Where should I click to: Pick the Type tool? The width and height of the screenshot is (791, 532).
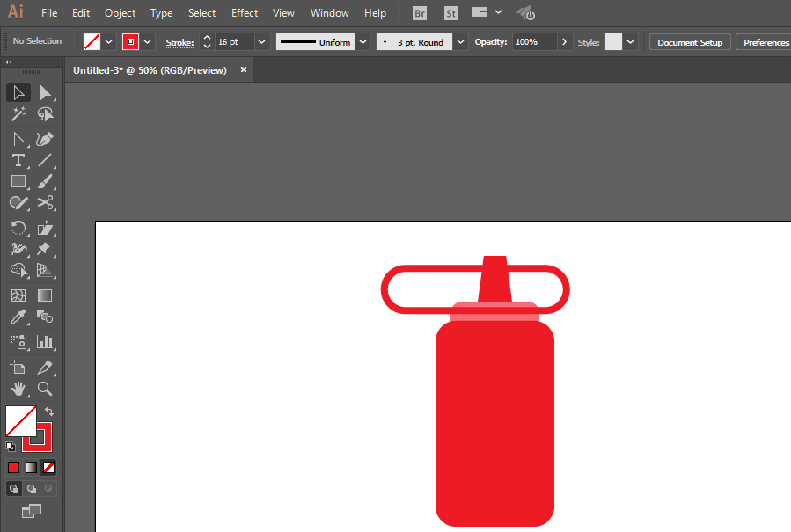coord(18,160)
